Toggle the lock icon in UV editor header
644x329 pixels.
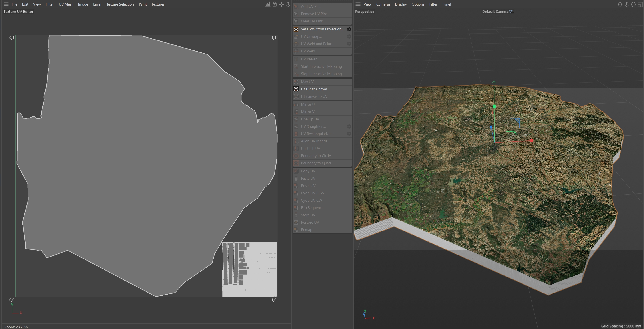click(275, 4)
